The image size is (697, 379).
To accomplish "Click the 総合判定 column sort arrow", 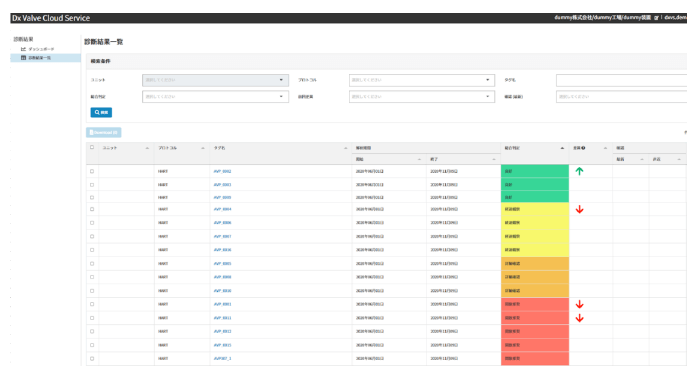I will [562, 148].
